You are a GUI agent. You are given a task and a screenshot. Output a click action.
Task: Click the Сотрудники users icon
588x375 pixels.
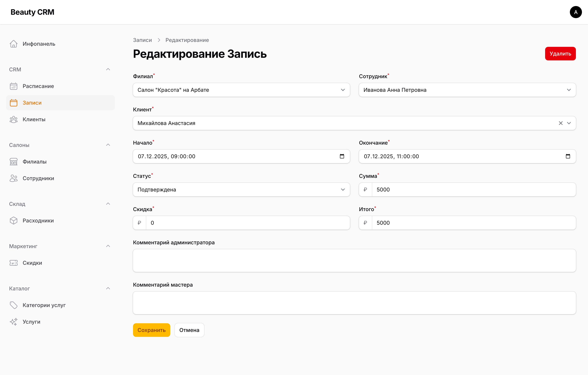pos(14,178)
